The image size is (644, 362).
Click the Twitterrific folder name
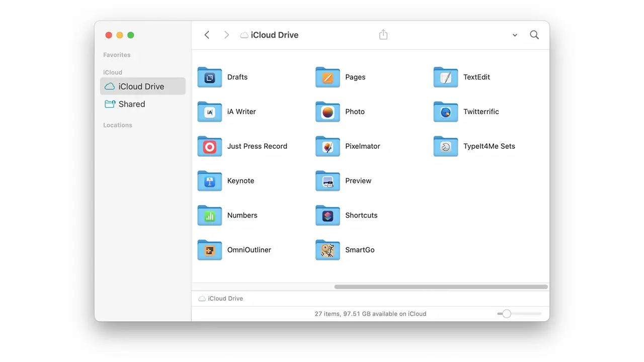tap(481, 112)
